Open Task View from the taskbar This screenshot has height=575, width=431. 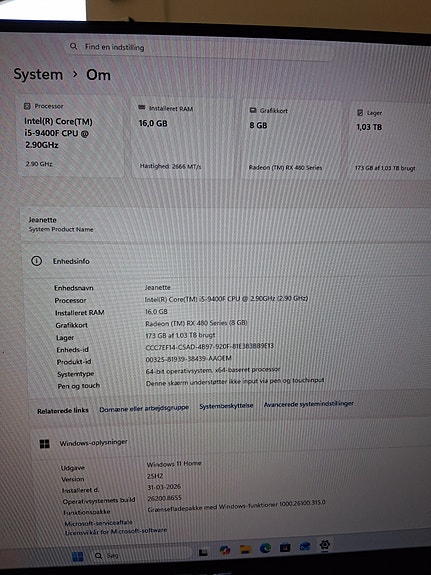click(203, 553)
